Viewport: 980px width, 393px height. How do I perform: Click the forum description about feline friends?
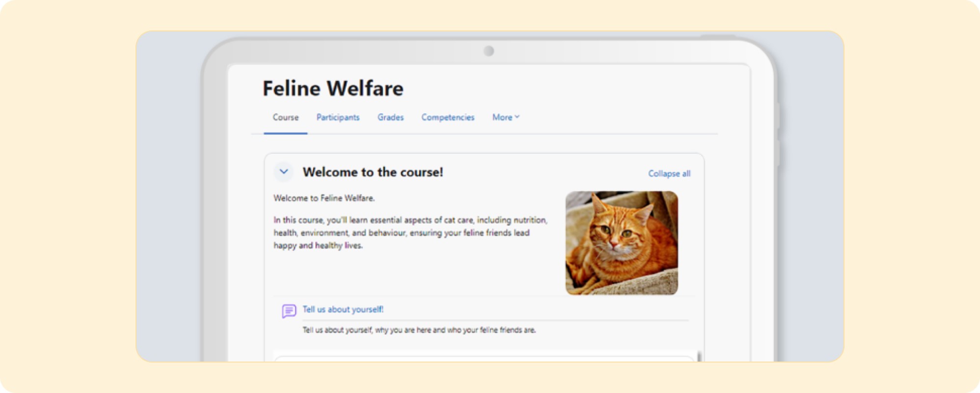click(419, 330)
